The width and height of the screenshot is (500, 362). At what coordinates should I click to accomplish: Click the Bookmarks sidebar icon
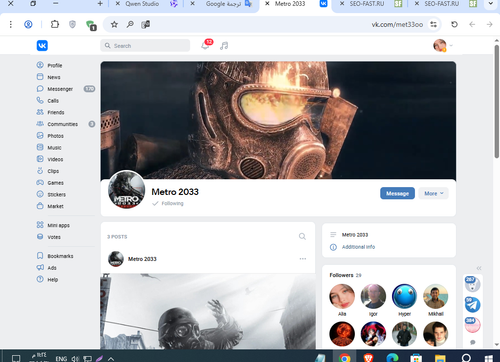40,256
